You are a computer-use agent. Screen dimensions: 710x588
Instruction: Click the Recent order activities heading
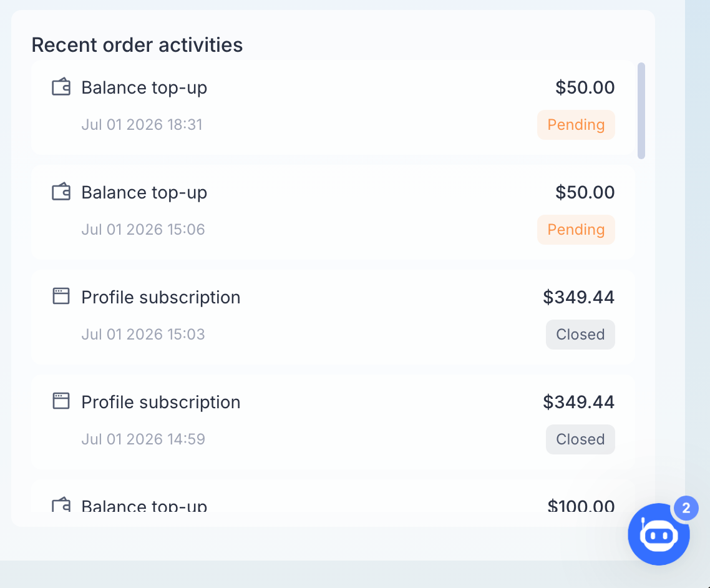pyautogui.click(x=137, y=45)
